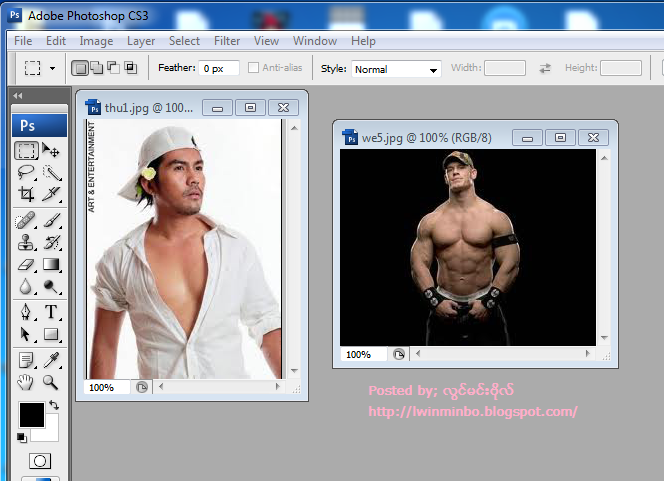This screenshot has height=481, width=664.
Task: Open the Help menu
Action: point(363,41)
